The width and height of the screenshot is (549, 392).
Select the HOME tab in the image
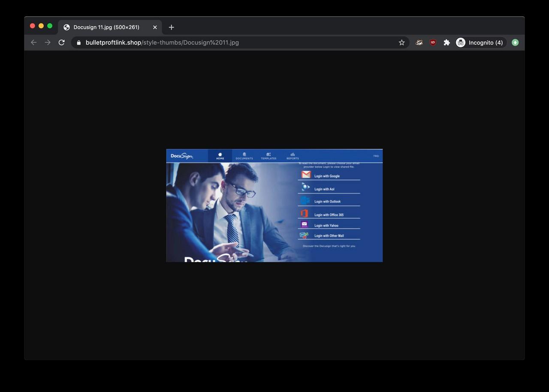[220, 156]
